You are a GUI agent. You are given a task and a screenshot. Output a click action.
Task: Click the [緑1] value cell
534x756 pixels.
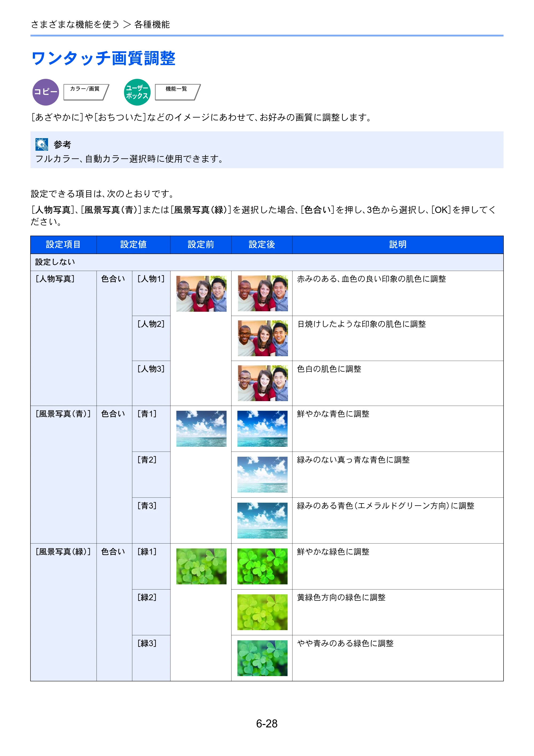(x=151, y=566)
